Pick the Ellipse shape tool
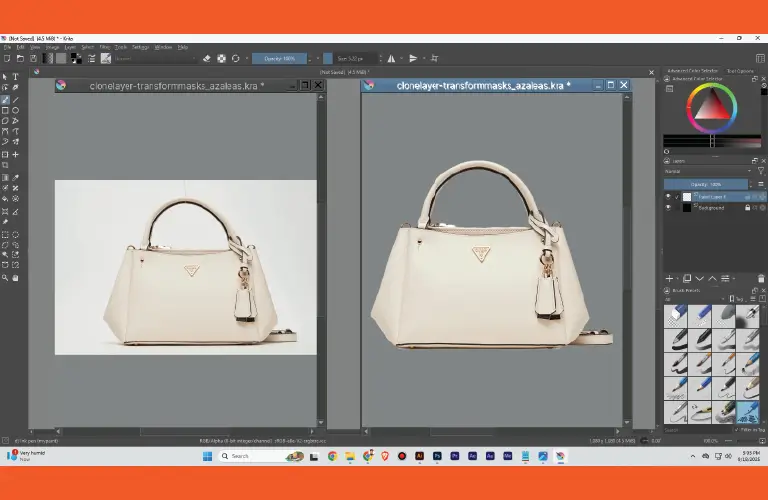 click(15, 110)
